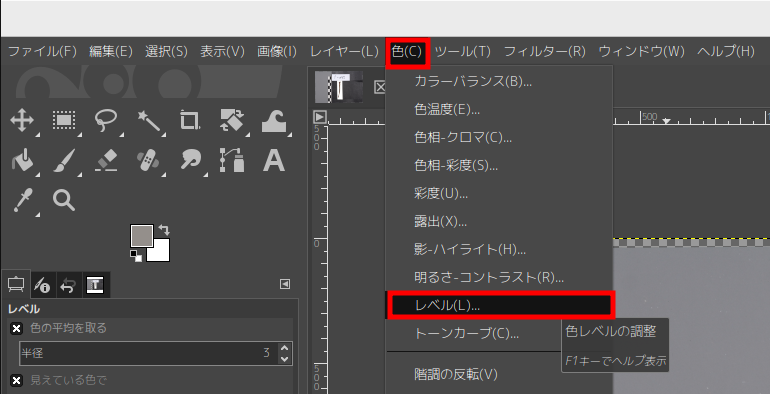Select the Unified Transform tool
770x394 pixels.
tap(232, 120)
